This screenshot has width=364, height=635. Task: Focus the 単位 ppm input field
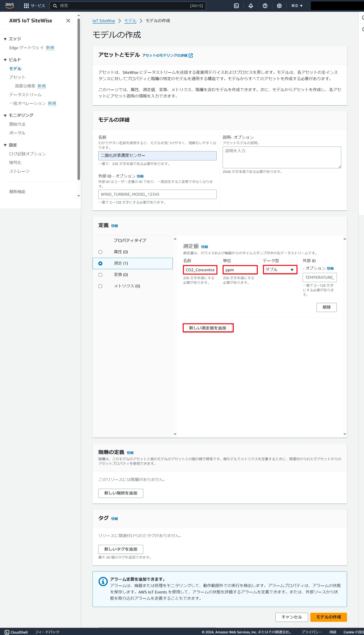click(x=240, y=270)
